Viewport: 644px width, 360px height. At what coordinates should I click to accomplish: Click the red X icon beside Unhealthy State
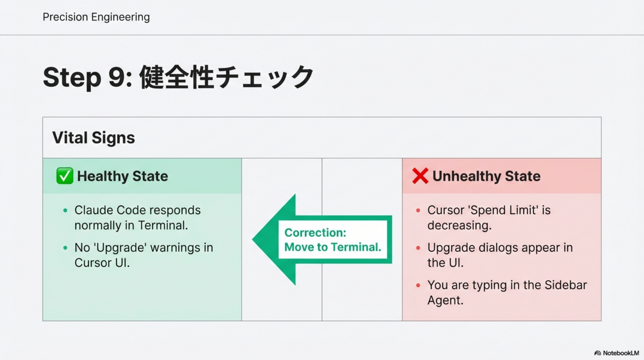click(x=420, y=176)
